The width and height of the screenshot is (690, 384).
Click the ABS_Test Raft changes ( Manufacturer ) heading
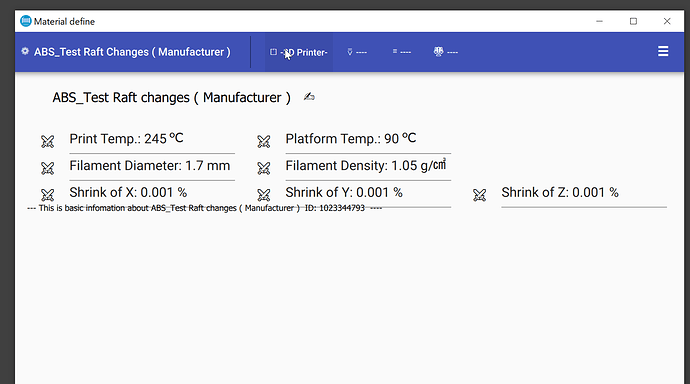tap(172, 97)
